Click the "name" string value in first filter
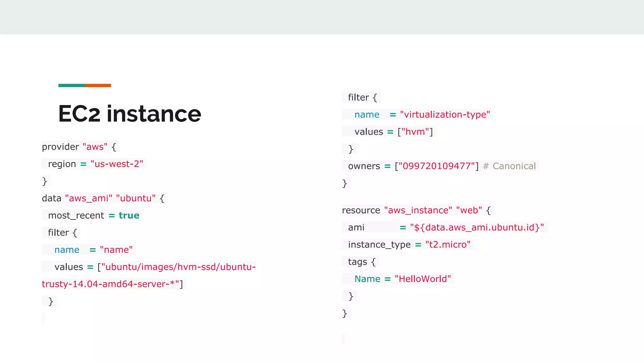The image size is (644, 362). [116, 250]
